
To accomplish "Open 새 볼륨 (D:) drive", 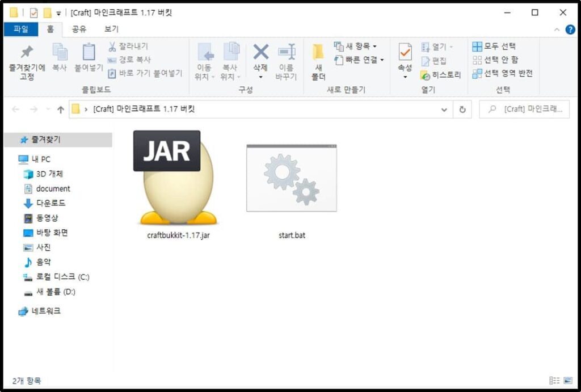I will coord(50,292).
